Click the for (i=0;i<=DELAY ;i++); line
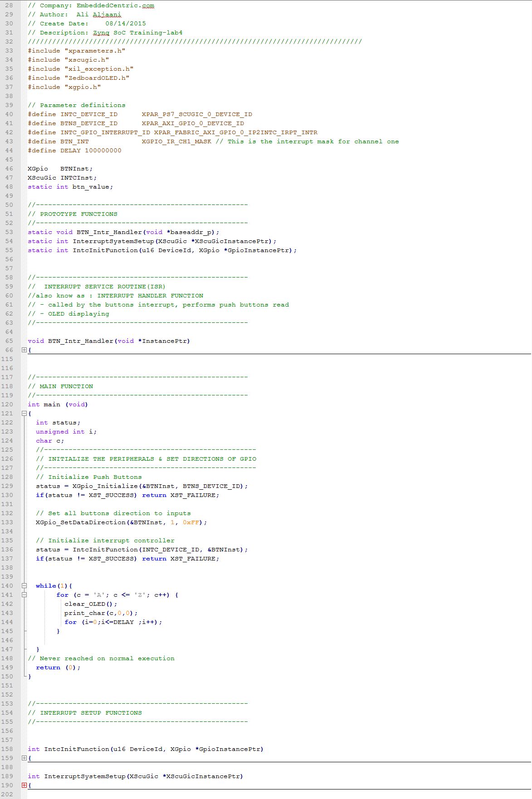 [113, 622]
